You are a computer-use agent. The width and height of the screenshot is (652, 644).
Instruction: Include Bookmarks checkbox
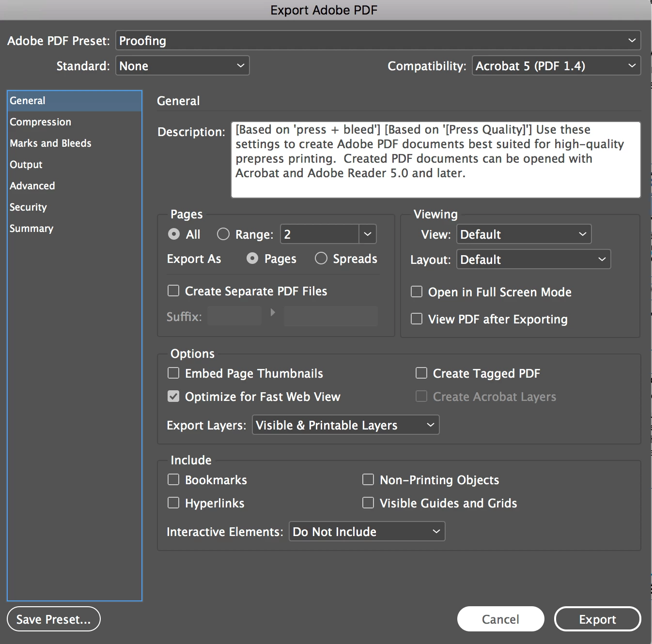(x=173, y=479)
